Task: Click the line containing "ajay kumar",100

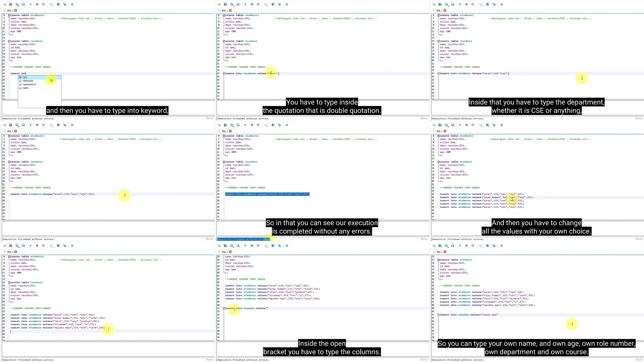Action: 486,197
